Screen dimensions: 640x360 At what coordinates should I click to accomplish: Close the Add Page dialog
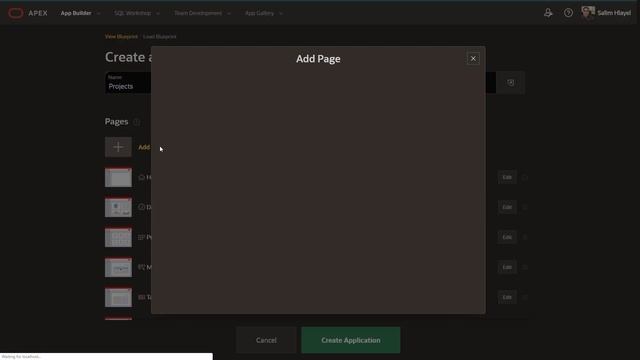(473, 59)
